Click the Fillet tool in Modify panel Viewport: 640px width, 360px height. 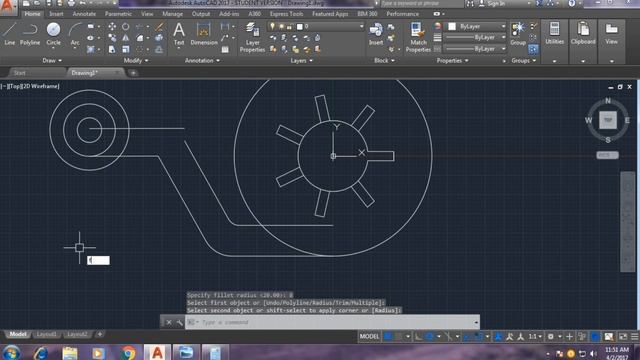coord(140,38)
